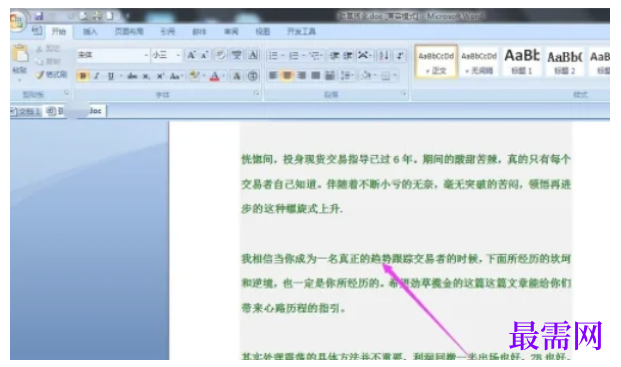Apply paragraph shading paint bucket
The width and height of the screenshot is (621, 367).
366,75
